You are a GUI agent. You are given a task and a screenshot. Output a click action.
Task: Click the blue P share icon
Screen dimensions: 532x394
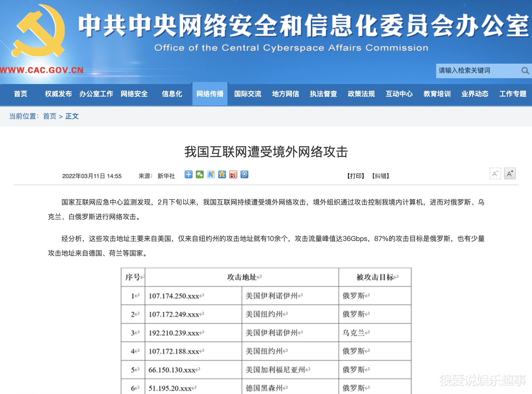[x=244, y=174]
